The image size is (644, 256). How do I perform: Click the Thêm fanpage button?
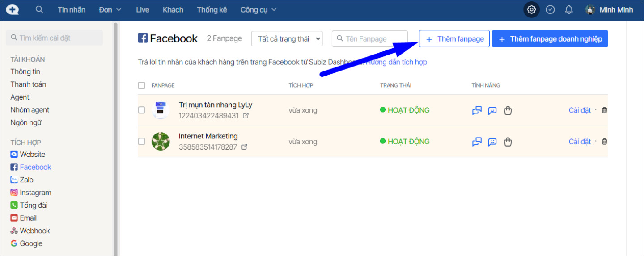454,39
